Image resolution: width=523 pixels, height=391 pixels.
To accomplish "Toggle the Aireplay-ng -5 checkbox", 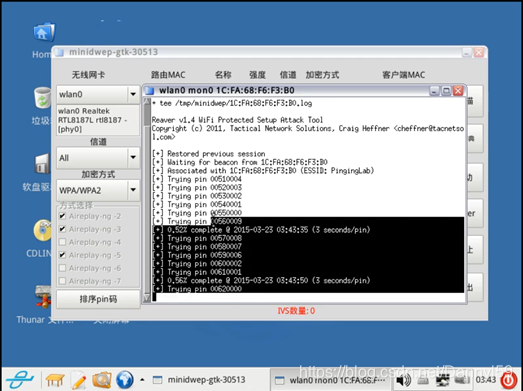I will click(62, 255).
